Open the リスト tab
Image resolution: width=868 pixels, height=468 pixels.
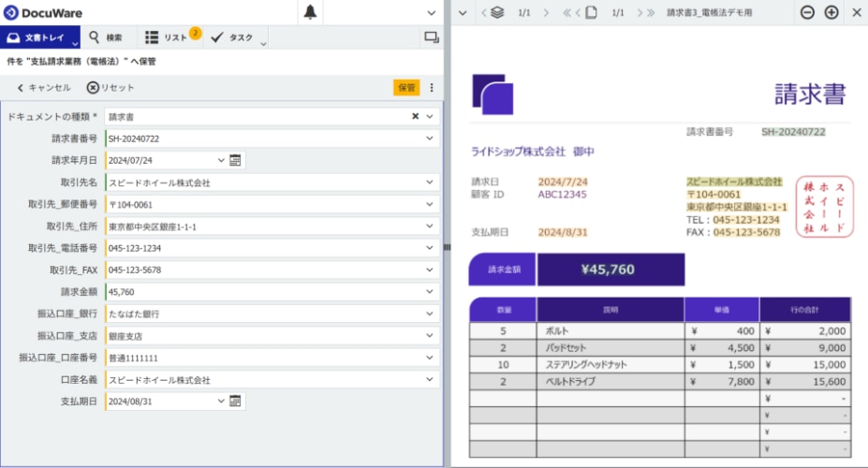(169, 37)
